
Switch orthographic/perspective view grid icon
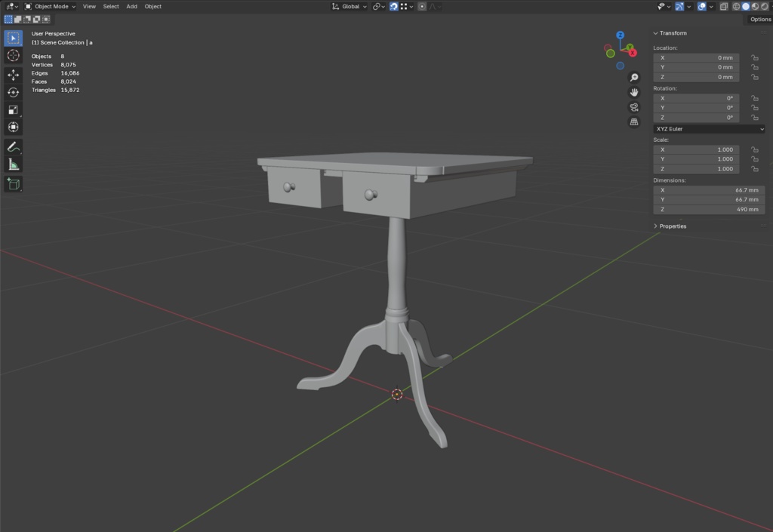634,121
